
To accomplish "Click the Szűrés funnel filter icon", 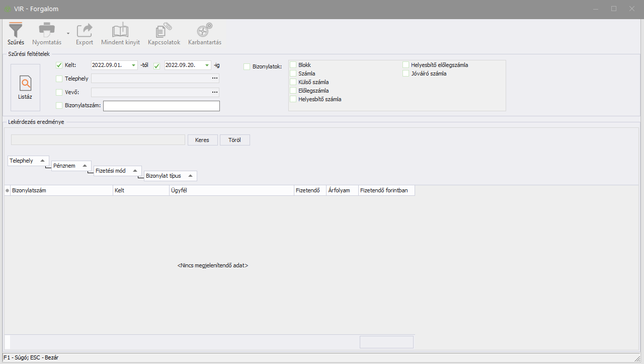I will tap(16, 30).
